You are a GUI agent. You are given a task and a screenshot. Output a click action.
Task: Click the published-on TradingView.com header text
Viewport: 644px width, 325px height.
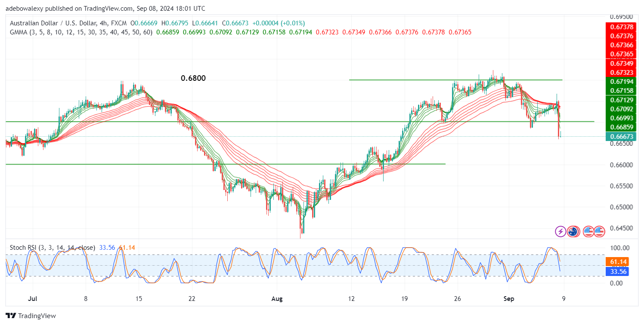coord(105,9)
